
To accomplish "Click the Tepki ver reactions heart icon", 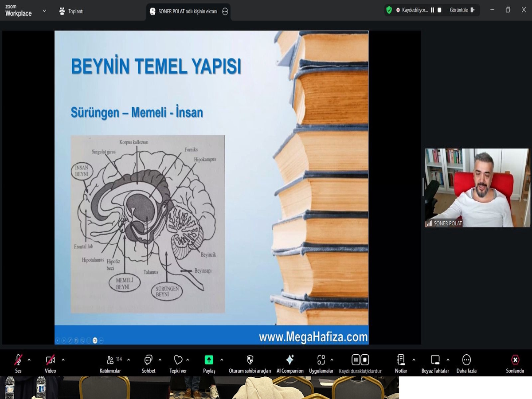I will 178,360.
